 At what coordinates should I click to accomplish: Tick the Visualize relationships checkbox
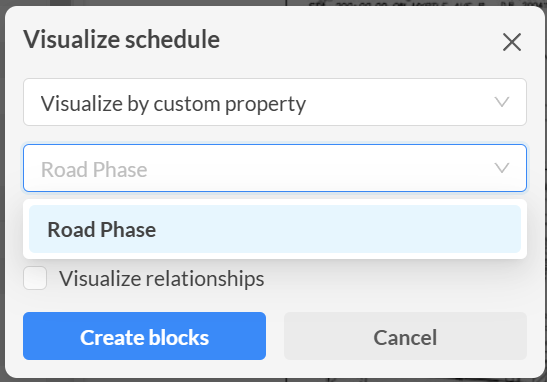(35, 278)
